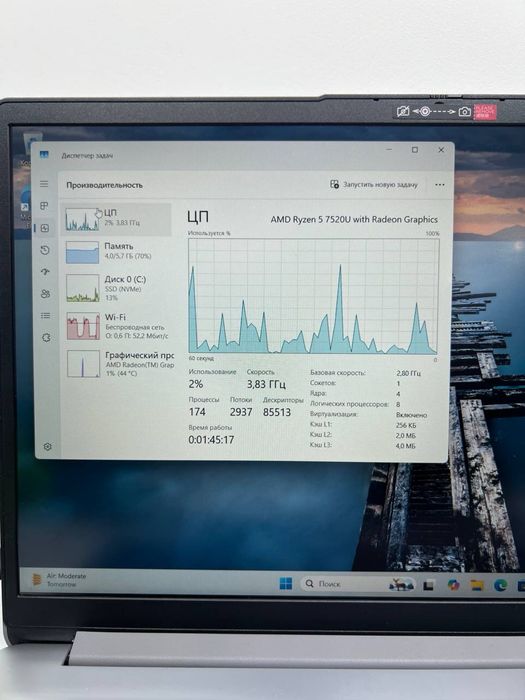Screen dimensions: 525x700
Task: Click 'Запустить новую задачу' button
Action: (374, 184)
